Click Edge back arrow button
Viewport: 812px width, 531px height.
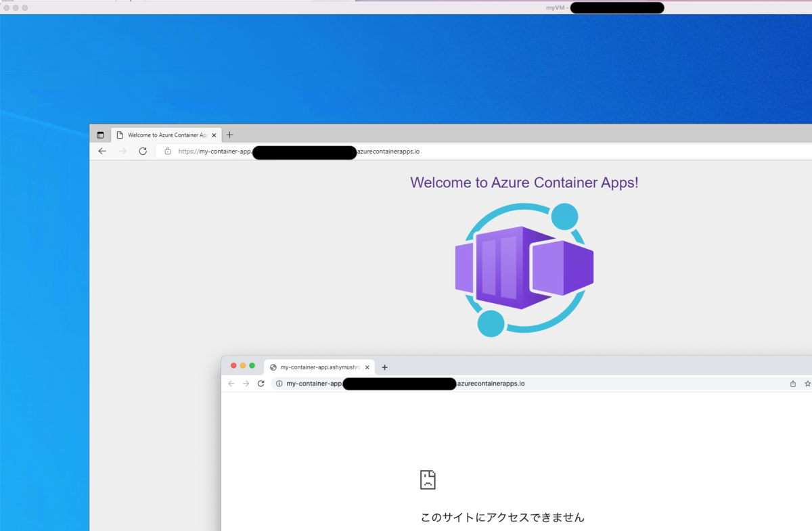coord(102,151)
